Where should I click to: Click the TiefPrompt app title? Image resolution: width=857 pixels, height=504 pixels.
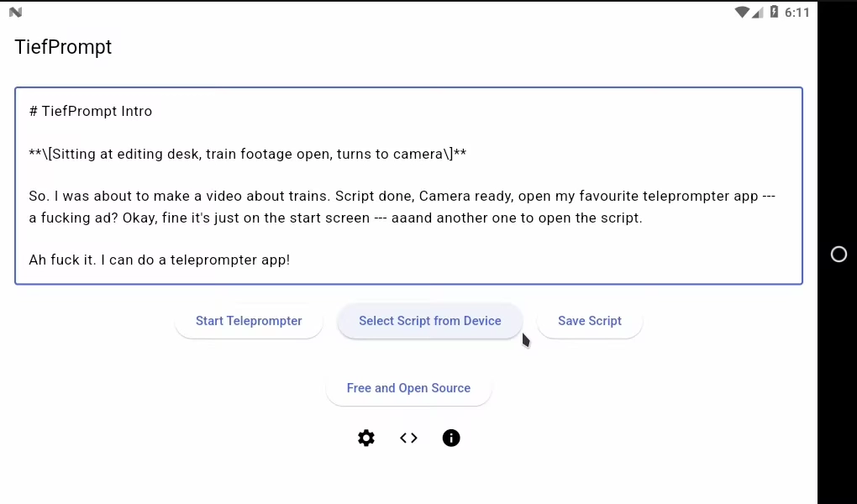63,47
